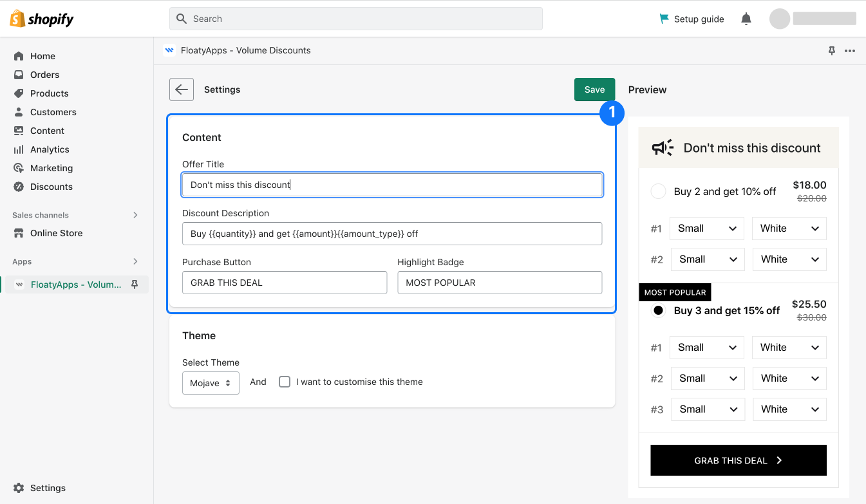This screenshot has height=504, width=866.
Task: Enable the customise this theme checkbox
Action: tap(285, 382)
